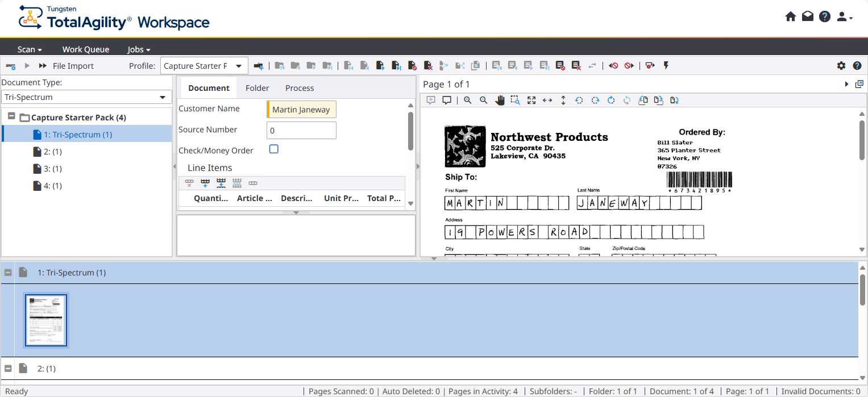This screenshot has height=397, width=868.
Task: Switch to the Process tab
Action: pos(300,88)
